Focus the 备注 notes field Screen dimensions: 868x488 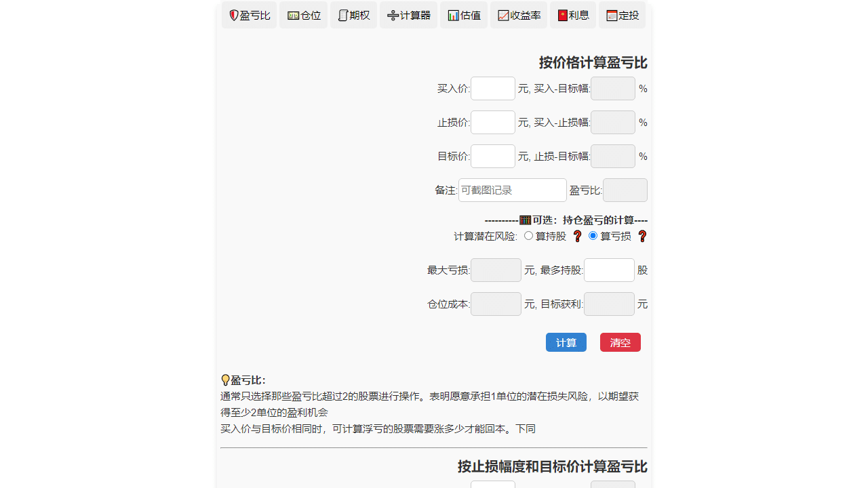pos(513,190)
